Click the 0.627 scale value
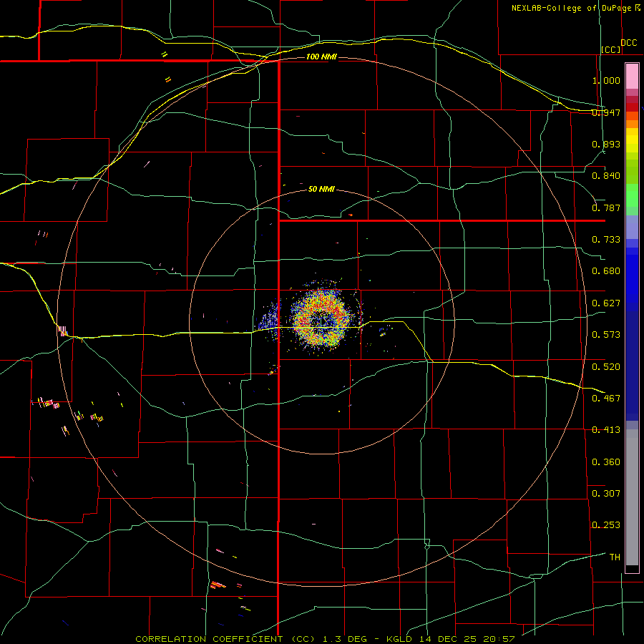The width and height of the screenshot is (644, 644). (x=606, y=303)
